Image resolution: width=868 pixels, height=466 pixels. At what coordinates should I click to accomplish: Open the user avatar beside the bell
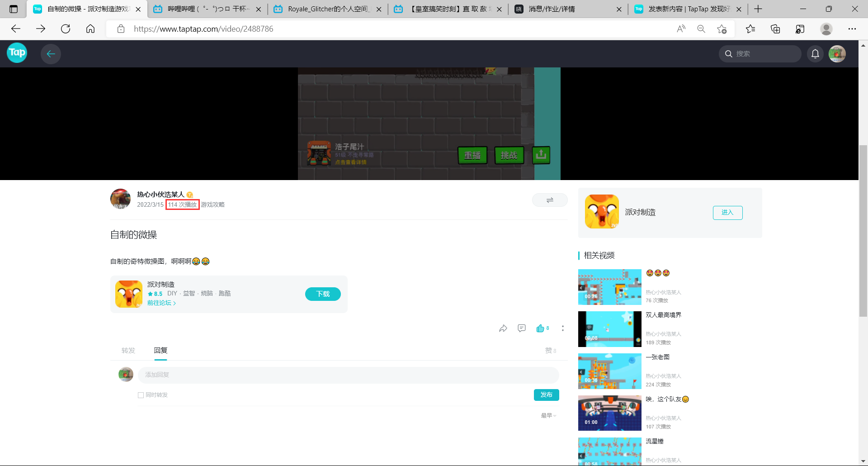pos(837,54)
